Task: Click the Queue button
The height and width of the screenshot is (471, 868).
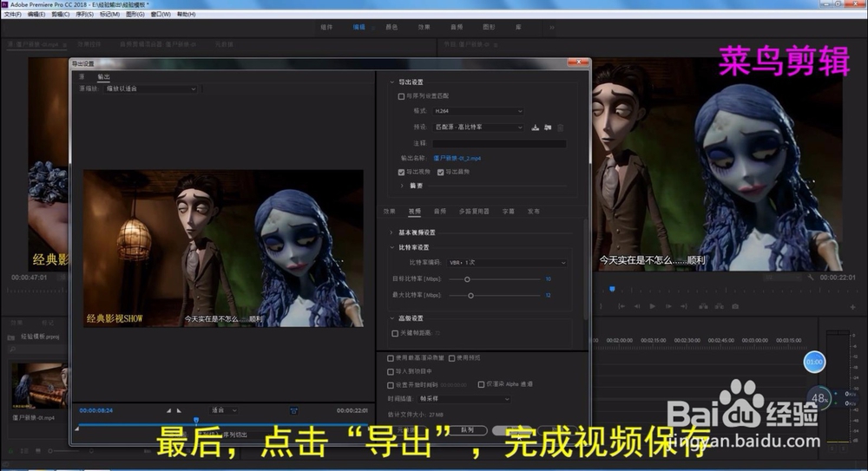Action: pos(467,430)
